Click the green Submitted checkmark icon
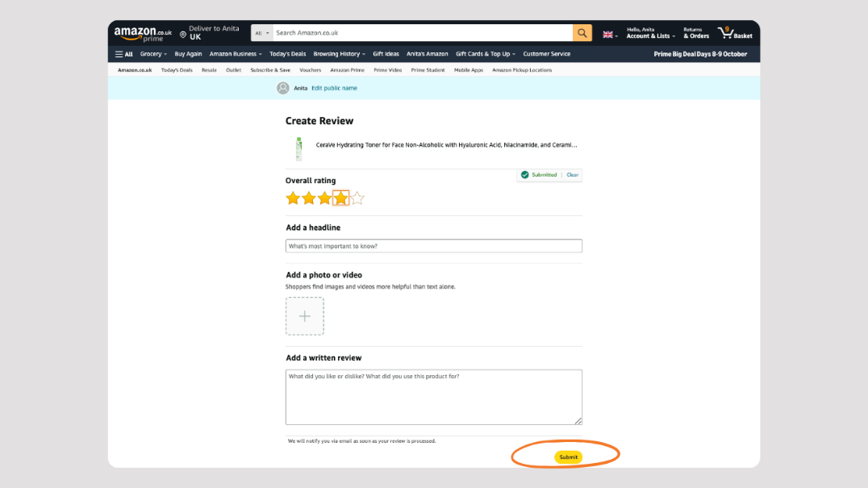 click(x=525, y=175)
